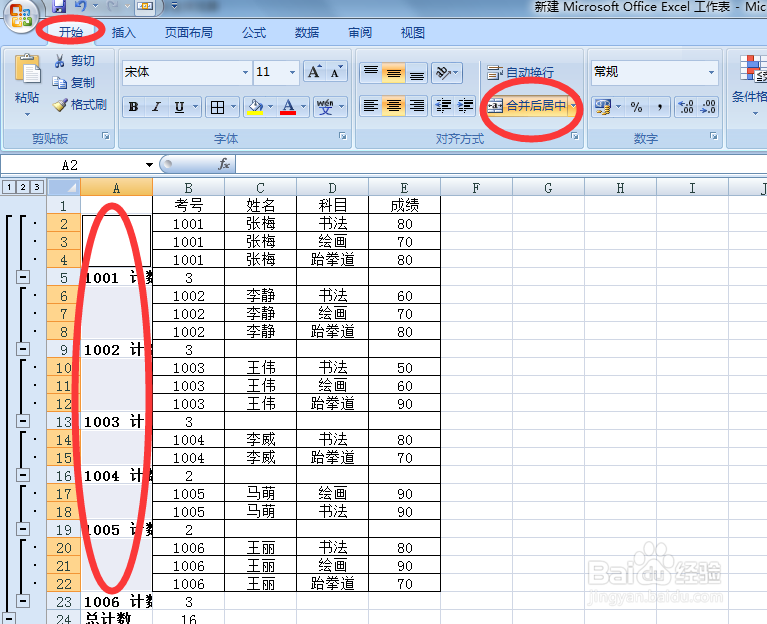767x624 pixels.
Task: Increase font size with large A icon
Action: tap(314, 72)
